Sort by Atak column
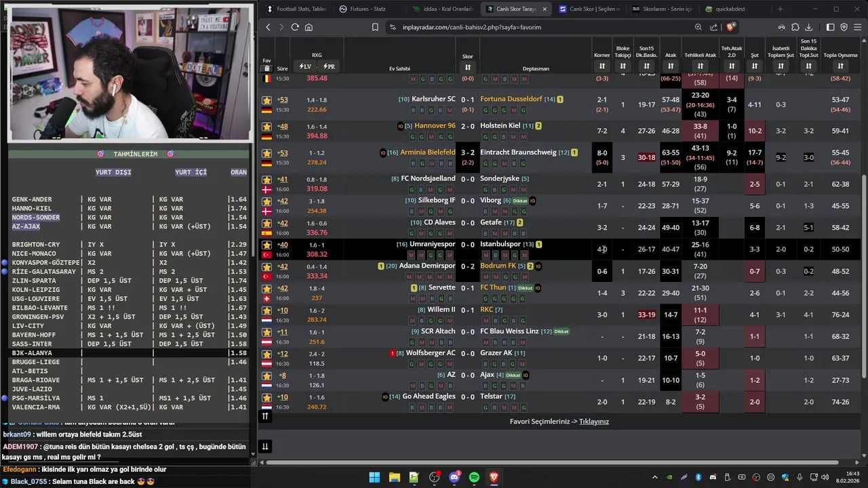 tap(671, 66)
